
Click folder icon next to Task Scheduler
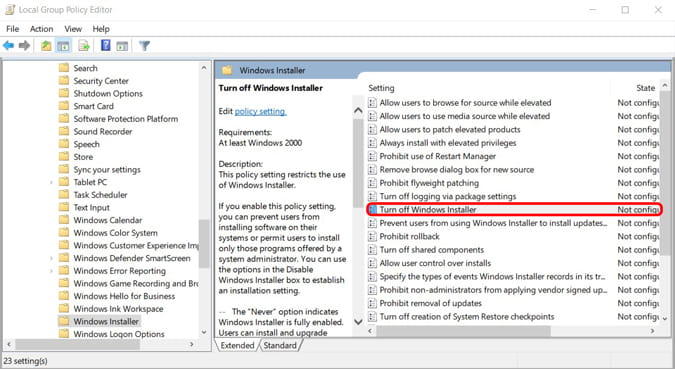pos(64,195)
